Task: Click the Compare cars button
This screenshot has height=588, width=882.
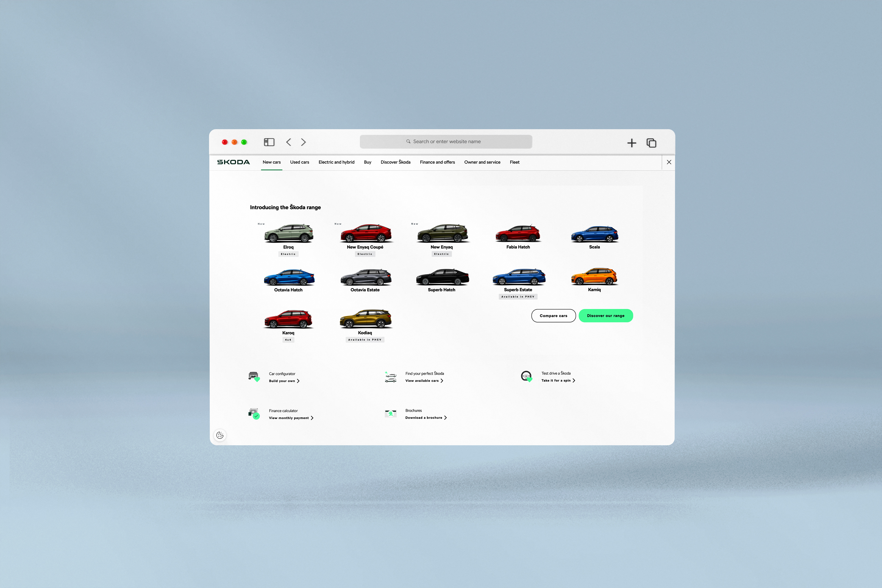Action: (x=554, y=316)
